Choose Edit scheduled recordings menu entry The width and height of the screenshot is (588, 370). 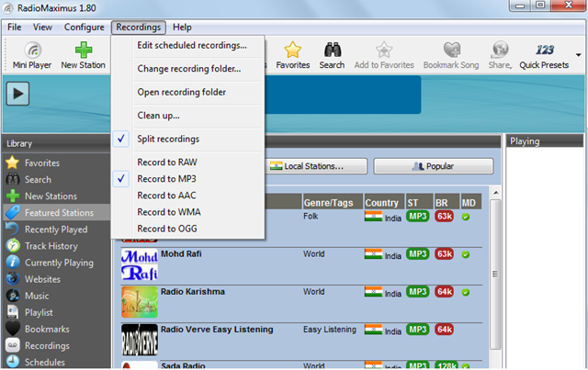(187, 45)
